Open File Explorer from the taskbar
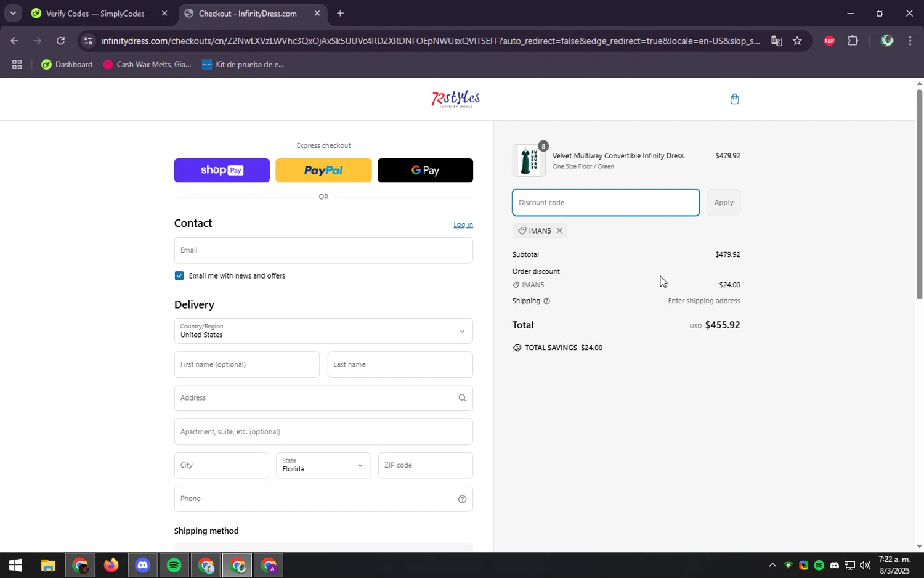The height and width of the screenshot is (578, 924). pyautogui.click(x=48, y=565)
